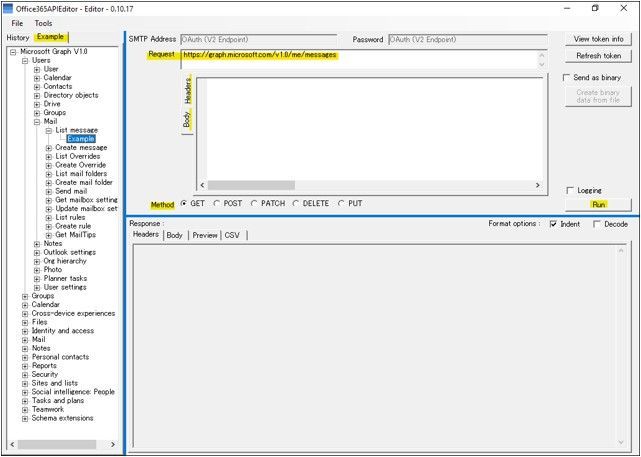The width and height of the screenshot is (641, 457).
Task: Click the Run button
Action: (x=598, y=204)
